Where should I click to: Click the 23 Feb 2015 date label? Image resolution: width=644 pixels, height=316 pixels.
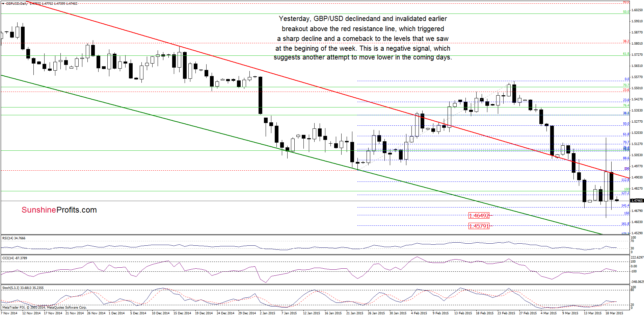click(x=506, y=313)
